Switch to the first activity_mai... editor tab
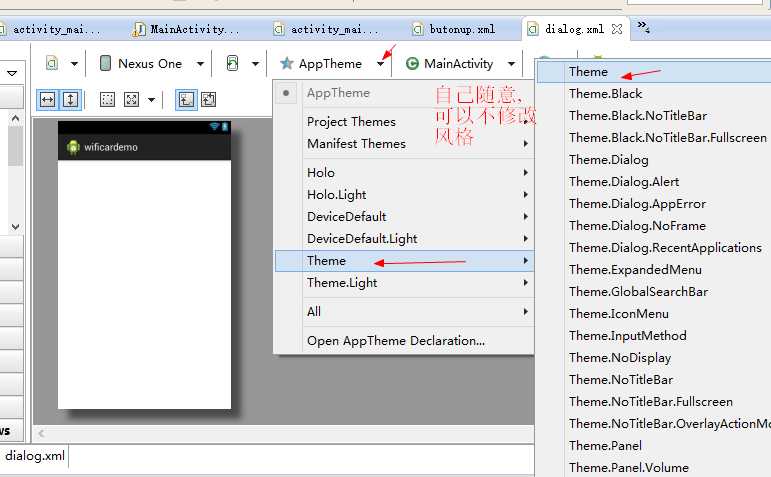Image resolution: width=771 pixels, height=477 pixels. pos(51,30)
